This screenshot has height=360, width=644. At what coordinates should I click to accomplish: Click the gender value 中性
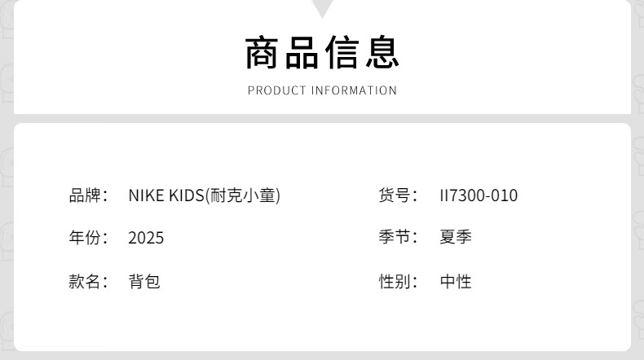pos(456,282)
